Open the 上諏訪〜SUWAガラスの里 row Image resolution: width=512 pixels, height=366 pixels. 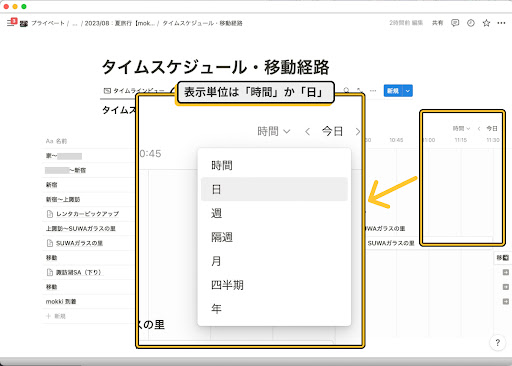[80, 228]
